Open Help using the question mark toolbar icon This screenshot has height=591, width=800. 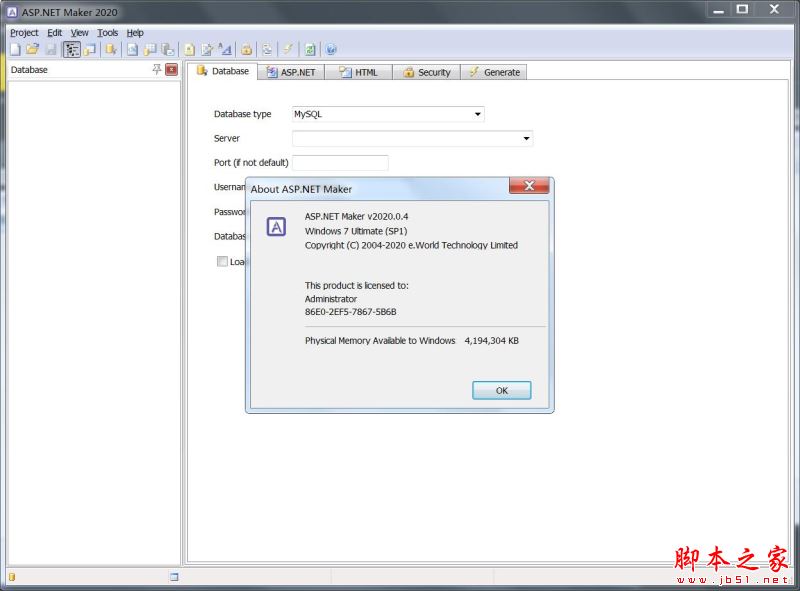[x=329, y=48]
